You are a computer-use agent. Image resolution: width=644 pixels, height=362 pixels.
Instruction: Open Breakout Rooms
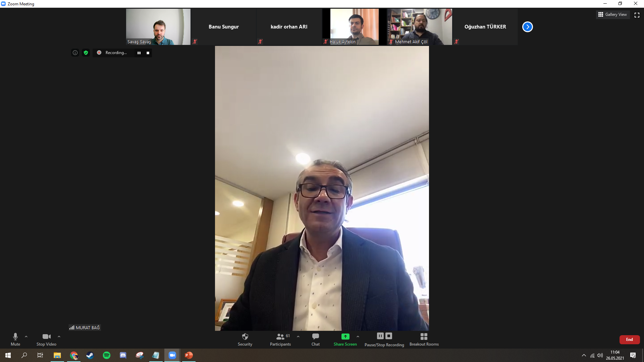(x=424, y=339)
